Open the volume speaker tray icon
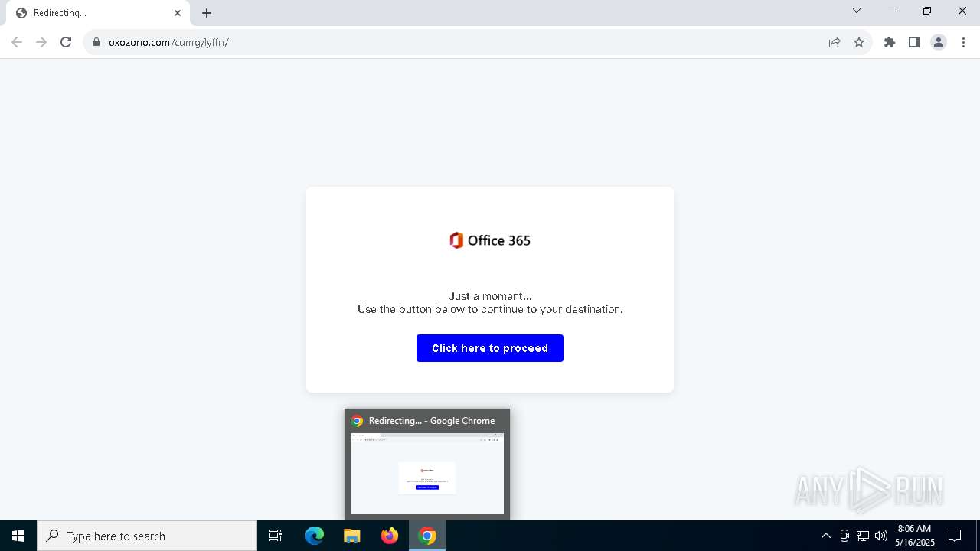The width and height of the screenshot is (980, 551). click(881, 536)
